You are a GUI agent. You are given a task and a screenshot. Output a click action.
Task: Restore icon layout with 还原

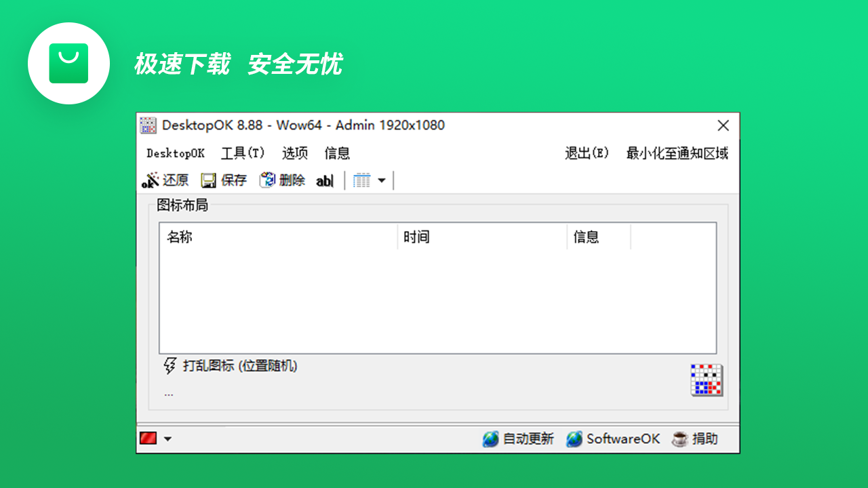pyautogui.click(x=165, y=180)
